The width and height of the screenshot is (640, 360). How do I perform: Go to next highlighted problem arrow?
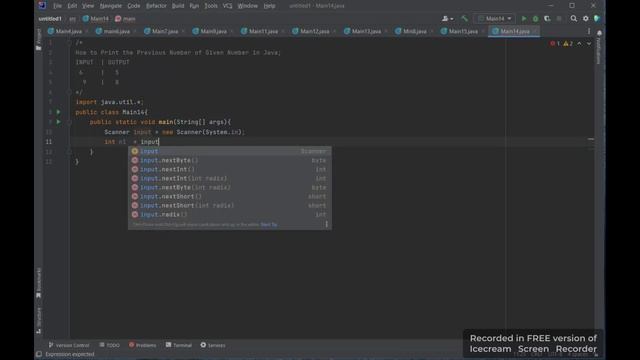click(x=589, y=43)
